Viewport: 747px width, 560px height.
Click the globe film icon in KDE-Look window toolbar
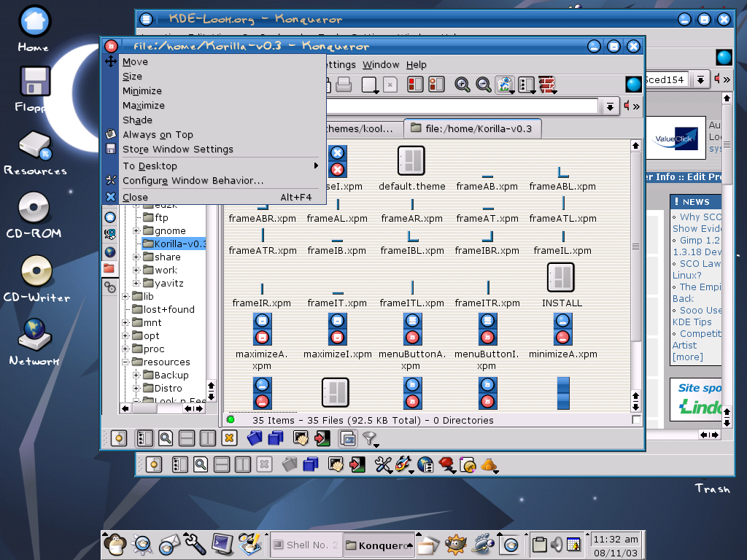425,464
